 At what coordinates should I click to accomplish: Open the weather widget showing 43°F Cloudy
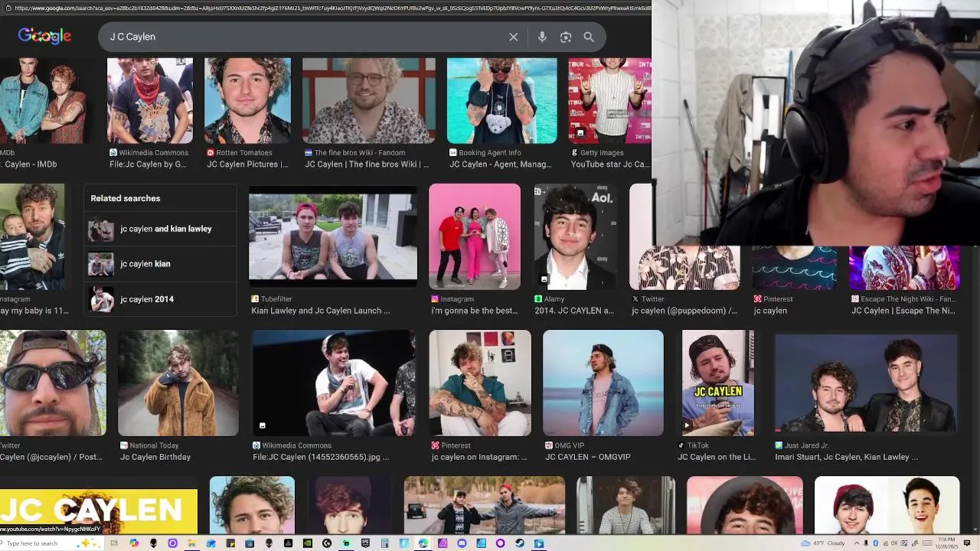823,543
